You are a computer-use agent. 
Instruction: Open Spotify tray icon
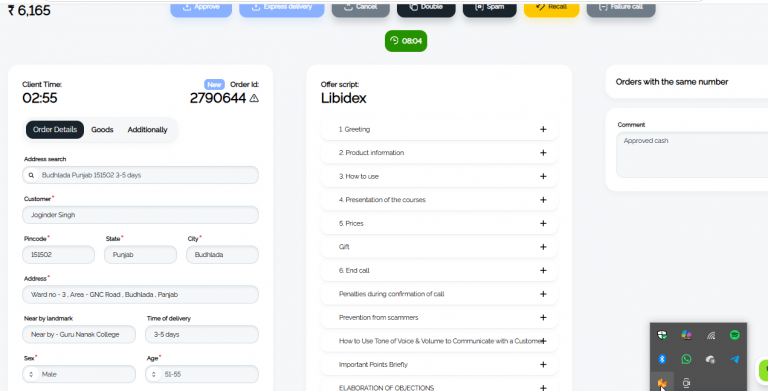735,335
